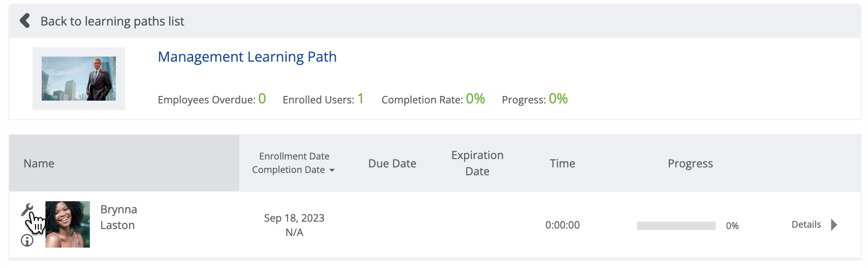Open the Completion Date sort dropdown arrow

332,171
